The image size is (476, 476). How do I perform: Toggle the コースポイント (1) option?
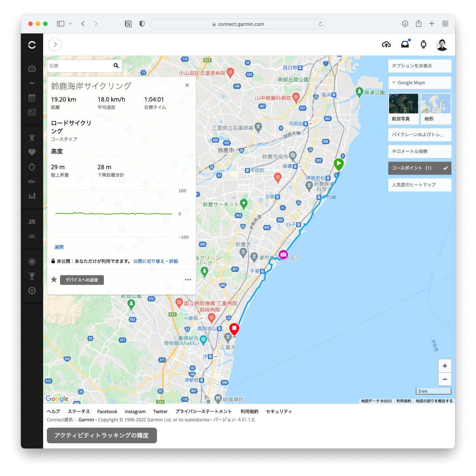[419, 168]
